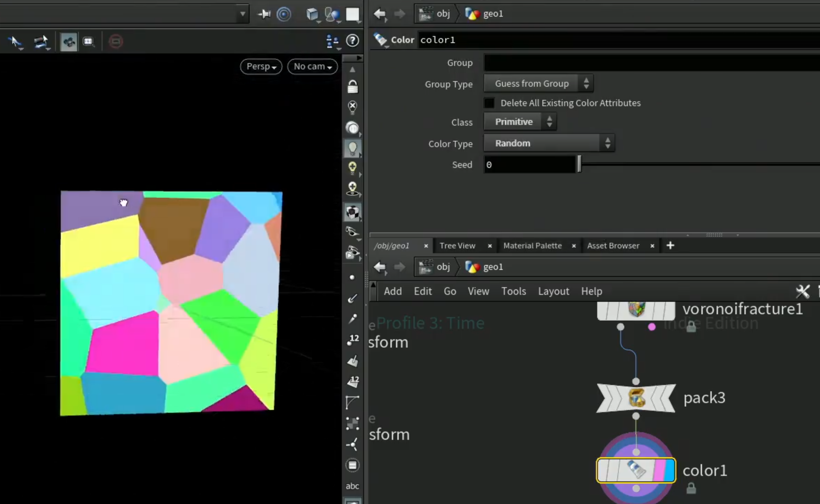The image size is (820, 504).
Task: Open the cube display options icon
Action: tap(313, 14)
